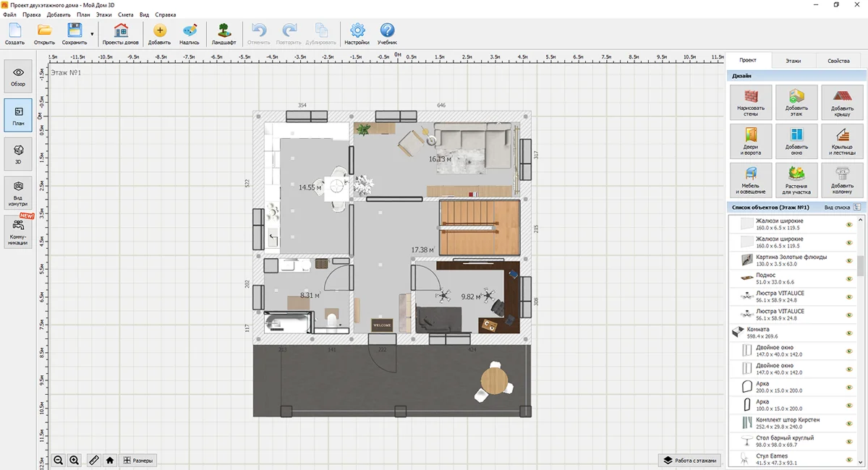Toggle eye for Арка 200.0 x 15.0

[x=849, y=387]
